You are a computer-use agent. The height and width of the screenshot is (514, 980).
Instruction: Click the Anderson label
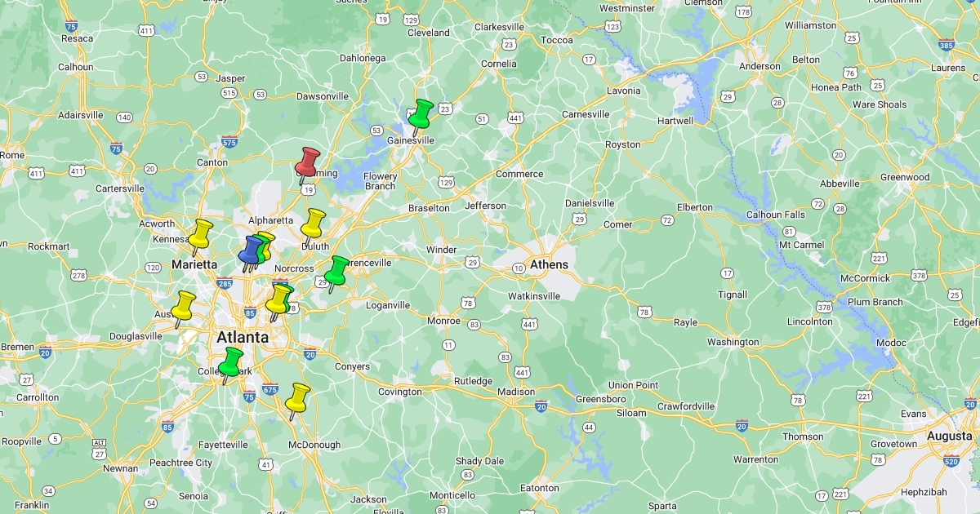(x=759, y=66)
